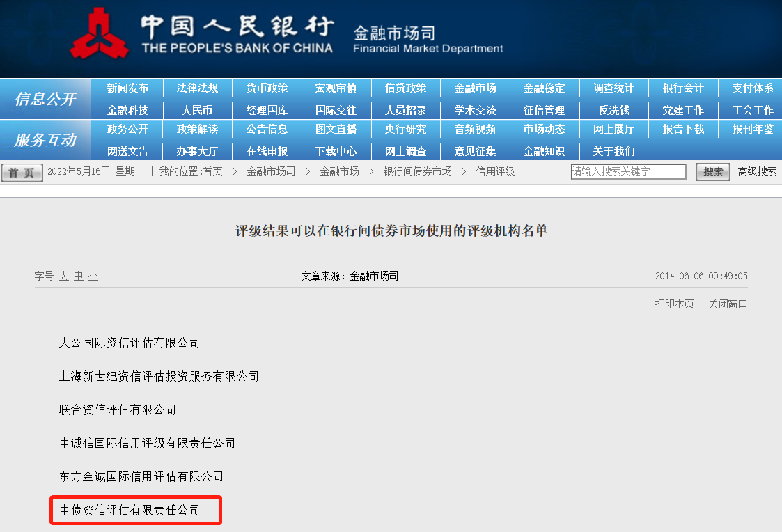Select 报刊年鉴 menu entry

tap(753, 129)
